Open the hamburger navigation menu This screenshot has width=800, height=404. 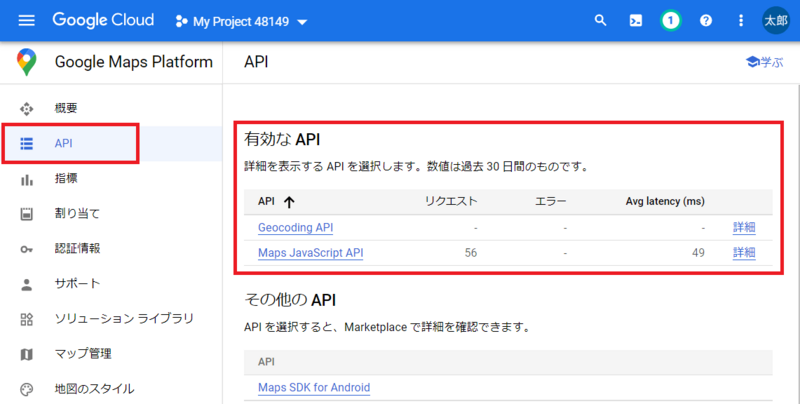coord(27,20)
